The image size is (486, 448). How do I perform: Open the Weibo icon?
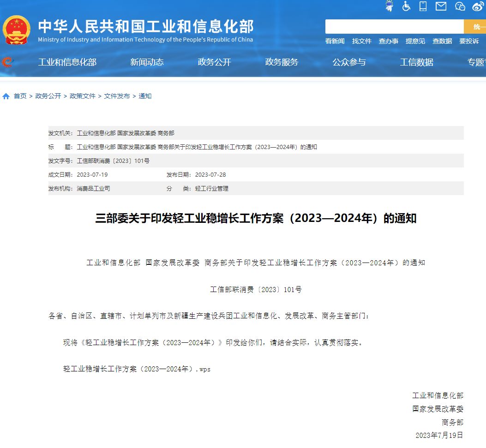coord(478,6)
